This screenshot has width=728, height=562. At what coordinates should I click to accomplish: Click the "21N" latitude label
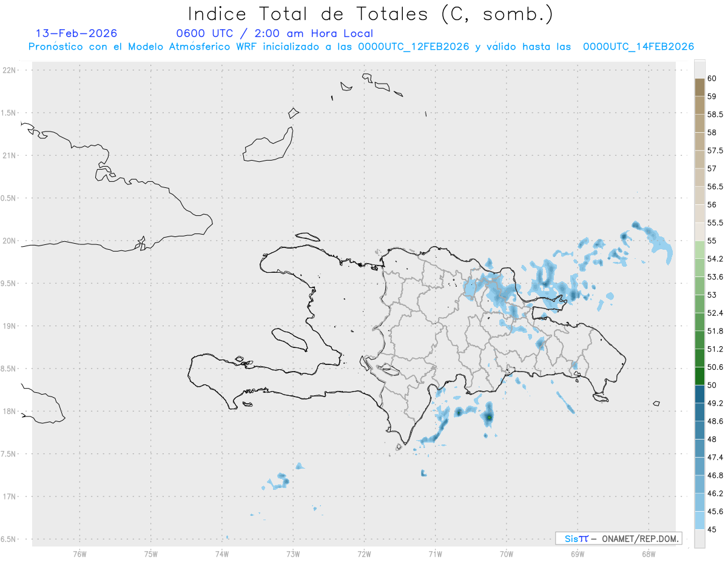[x=10, y=156]
